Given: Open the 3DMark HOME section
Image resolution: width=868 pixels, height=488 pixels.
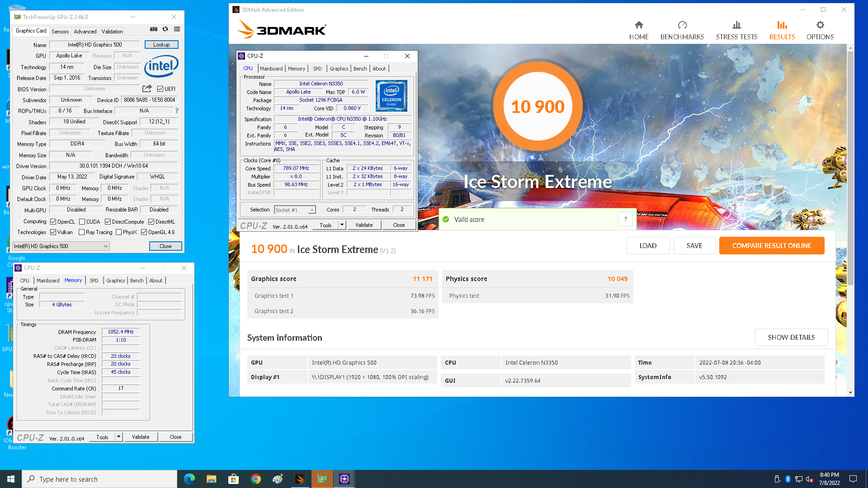Looking at the screenshot, I should click(638, 30).
